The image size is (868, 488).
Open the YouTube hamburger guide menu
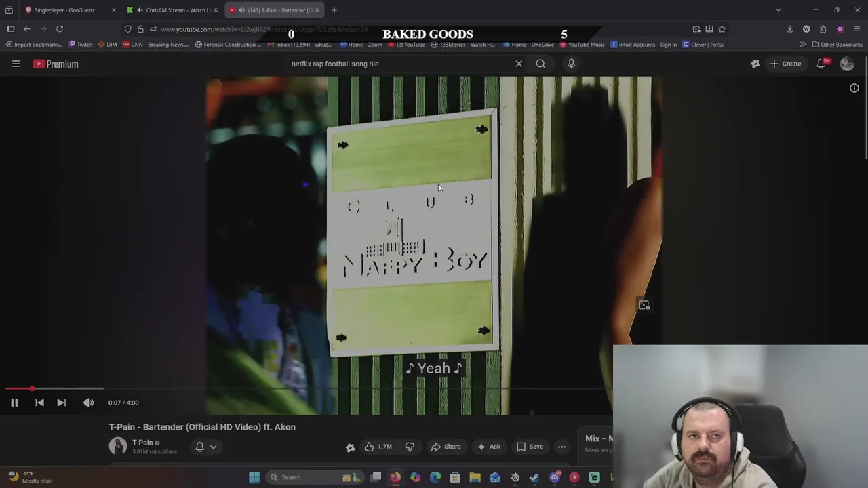(16, 64)
